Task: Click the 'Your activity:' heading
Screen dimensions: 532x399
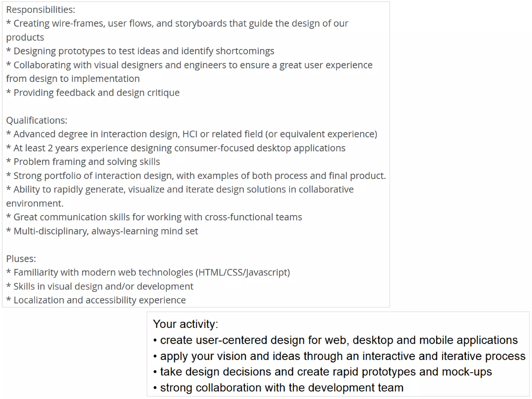Action: [185, 324]
